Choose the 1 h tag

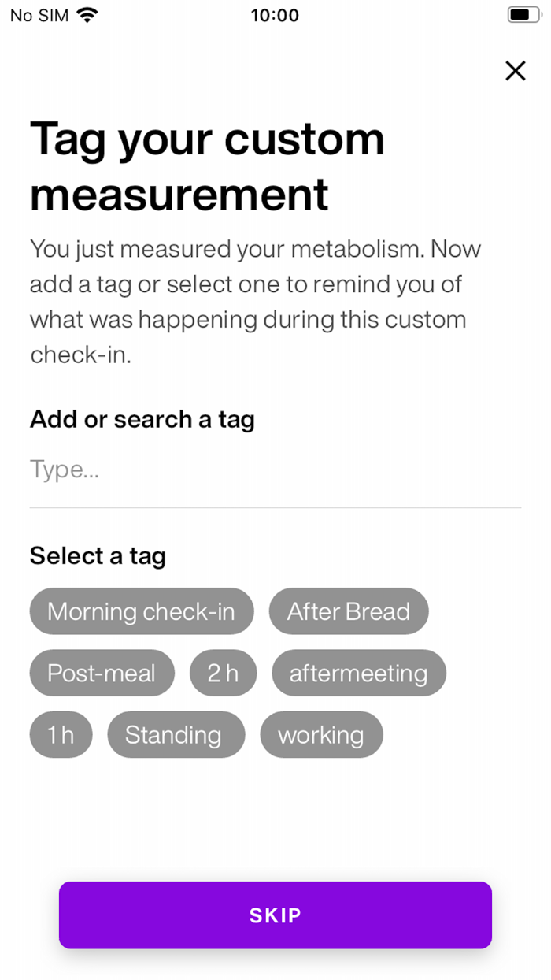(x=61, y=734)
